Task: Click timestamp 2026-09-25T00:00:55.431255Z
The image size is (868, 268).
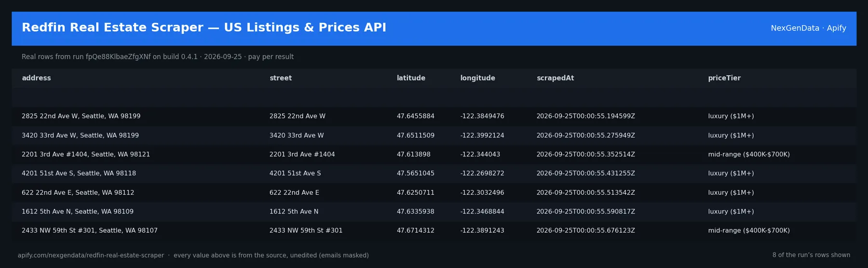Action: [x=586, y=173]
